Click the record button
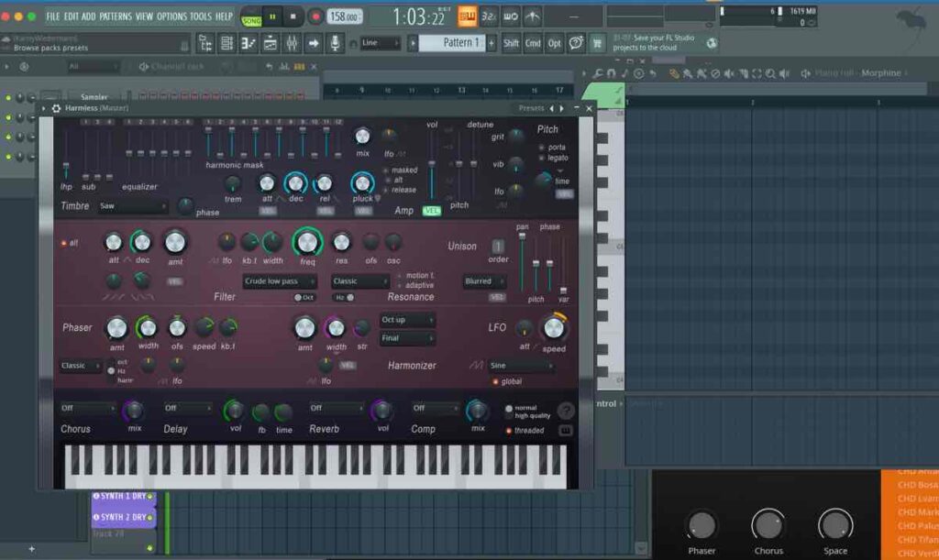This screenshot has width=939, height=560. [315, 16]
